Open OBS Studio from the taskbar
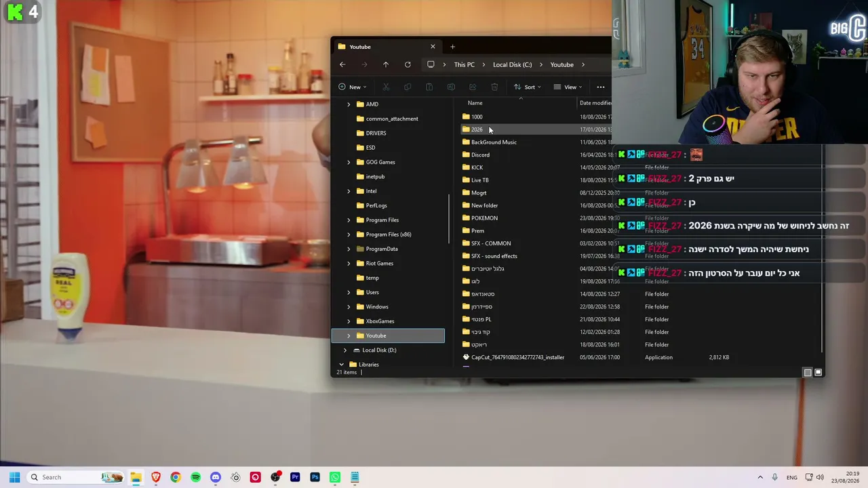Viewport: 868px width, 488px height. [275, 477]
